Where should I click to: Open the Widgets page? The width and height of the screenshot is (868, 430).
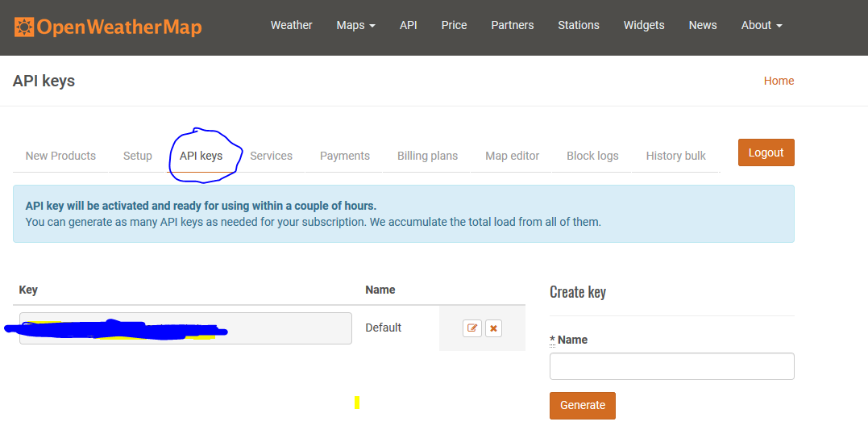[x=644, y=26]
